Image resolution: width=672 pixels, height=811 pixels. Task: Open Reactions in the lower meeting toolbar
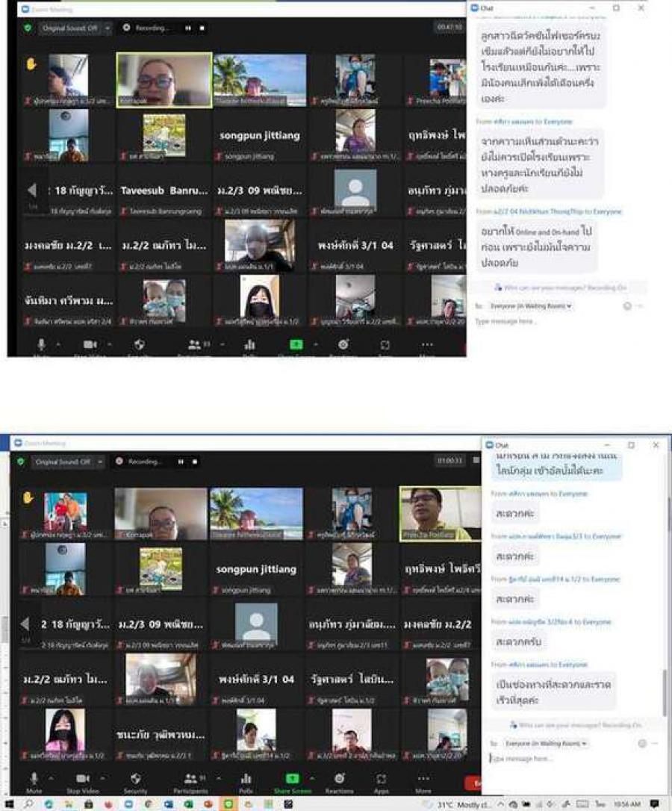339,779
